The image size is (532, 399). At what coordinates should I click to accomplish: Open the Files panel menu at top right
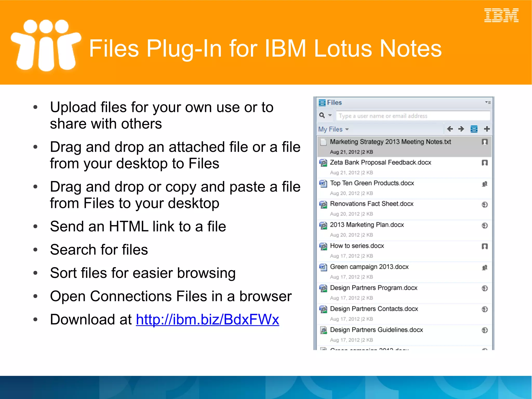488,102
